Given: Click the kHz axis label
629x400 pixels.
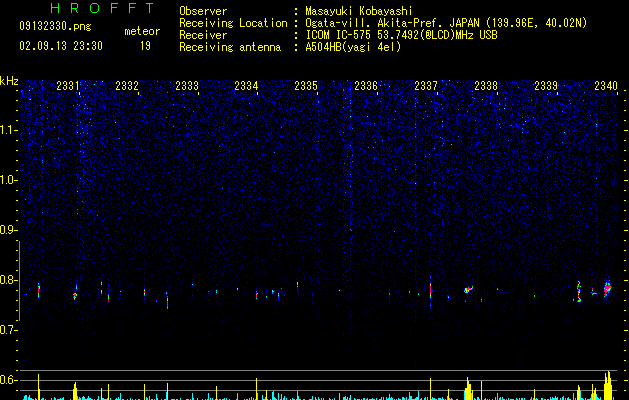Looking at the screenshot, I should coord(9,81).
